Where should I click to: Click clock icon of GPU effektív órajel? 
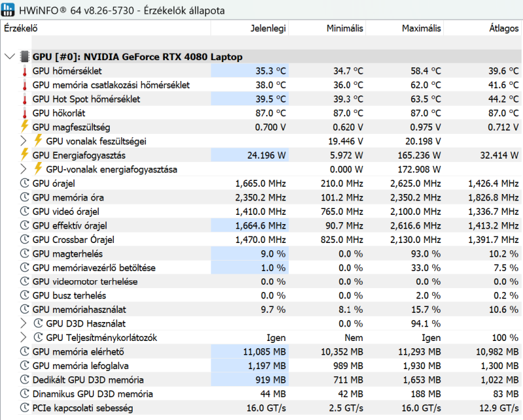coord(25,225)
